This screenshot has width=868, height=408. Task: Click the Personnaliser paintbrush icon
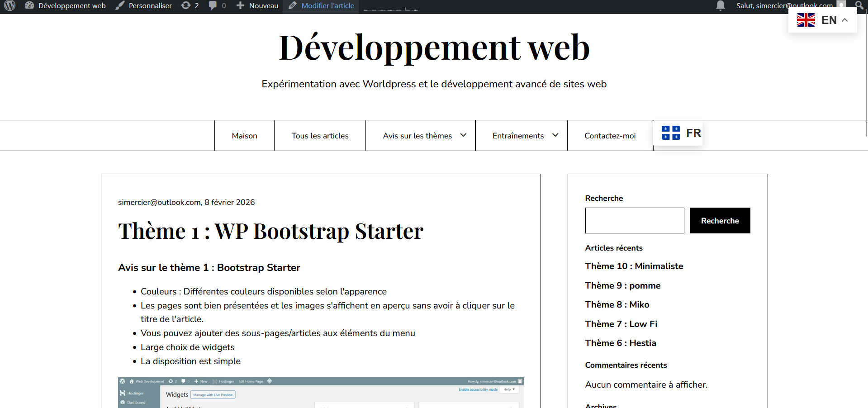(120, 6)
